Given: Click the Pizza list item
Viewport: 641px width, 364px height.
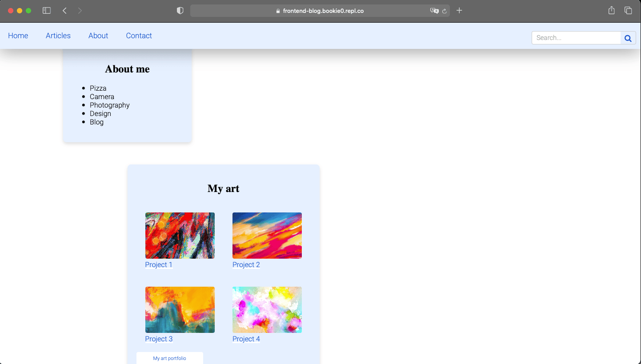Looking at the screenshot, I should [98, 88].
